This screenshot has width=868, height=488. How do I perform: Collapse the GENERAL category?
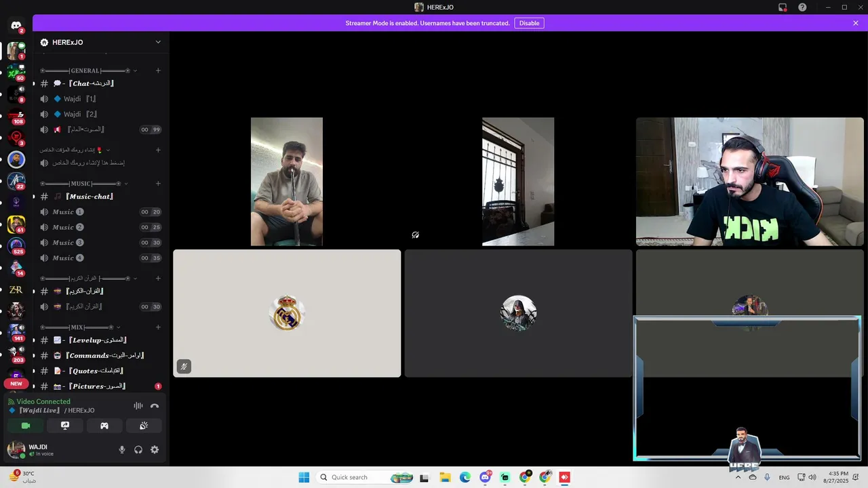click(88, 70)
